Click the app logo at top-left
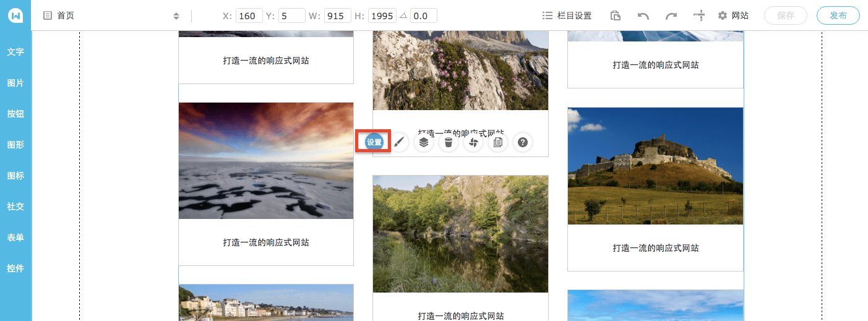This screenshot has width=868, height=321. pyautogui.click(x=15, y=15)
